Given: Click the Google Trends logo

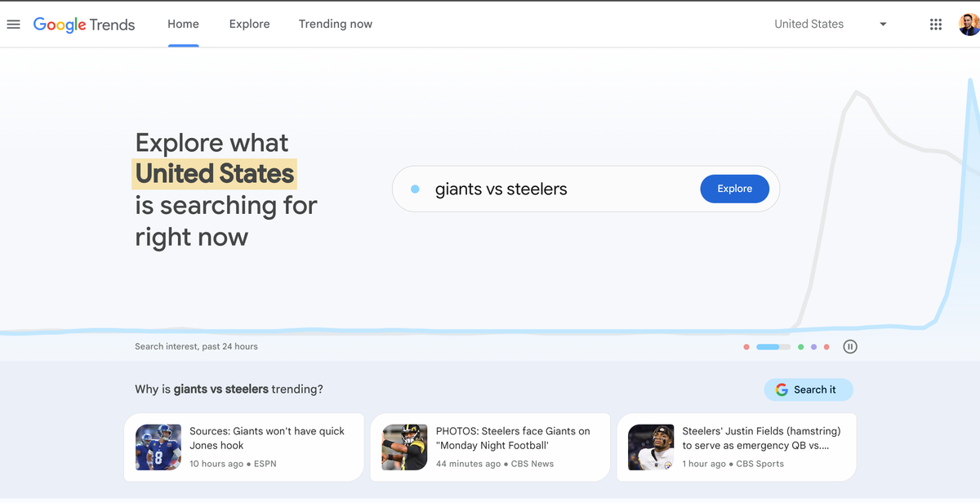Looking at the screenshot, I should pos(83,24).
